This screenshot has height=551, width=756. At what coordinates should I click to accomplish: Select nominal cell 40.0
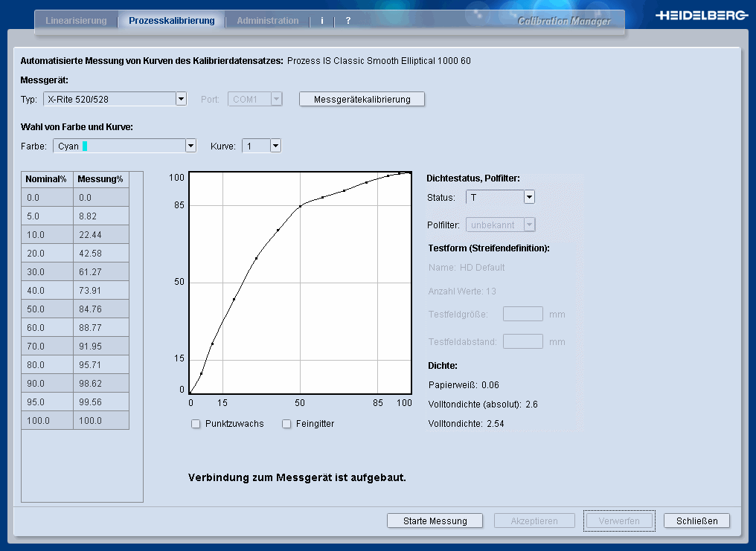pos(48,291)
